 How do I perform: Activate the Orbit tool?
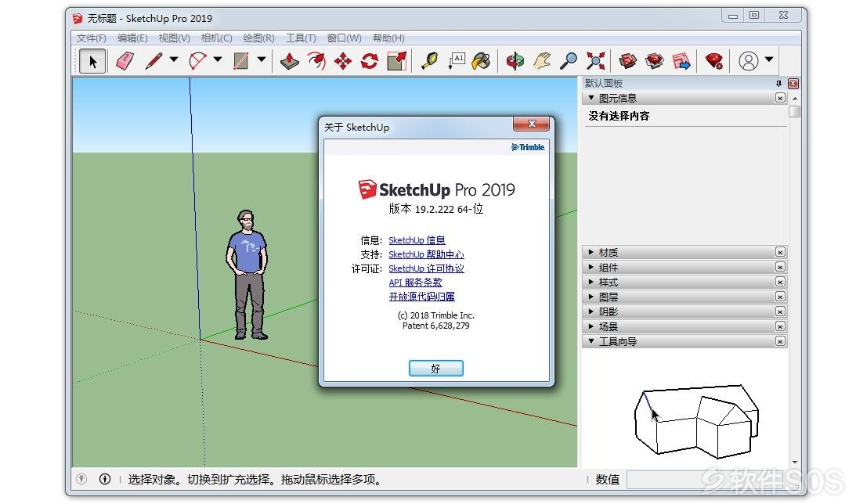[x=515, y=60]
